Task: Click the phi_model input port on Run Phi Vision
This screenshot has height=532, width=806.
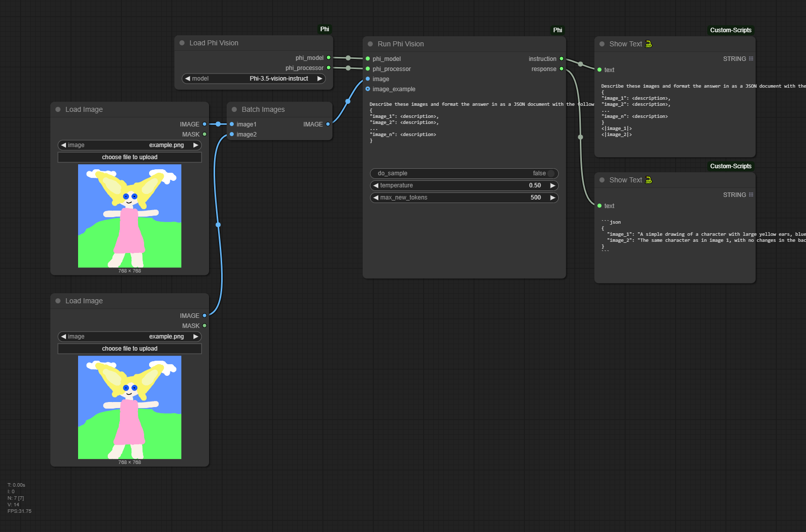Action: coord(368,59)
